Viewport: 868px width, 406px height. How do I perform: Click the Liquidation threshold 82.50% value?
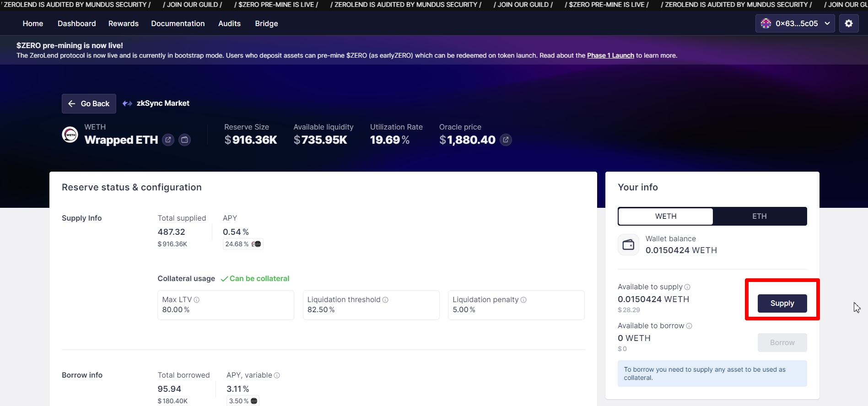pos(321,310)
